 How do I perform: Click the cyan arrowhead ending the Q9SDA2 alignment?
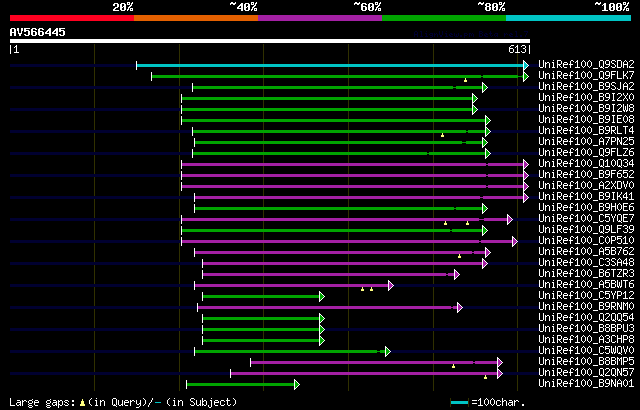click(526, 65)
